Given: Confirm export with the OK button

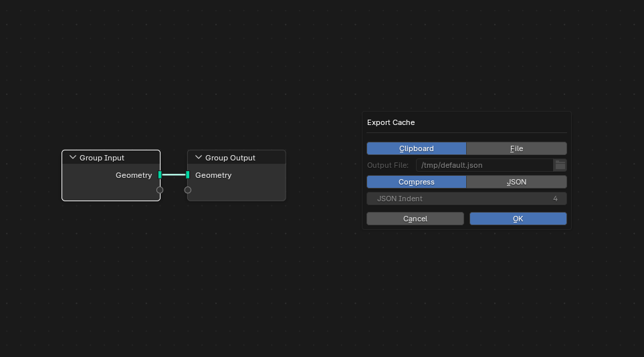Looking at the screenshot, I should (x=518, y=219).
